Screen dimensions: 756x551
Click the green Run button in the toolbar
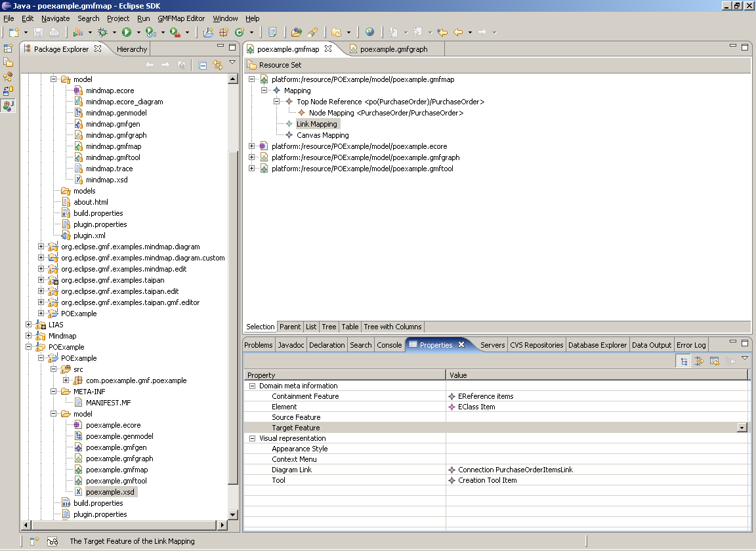(x=127, y=32)
